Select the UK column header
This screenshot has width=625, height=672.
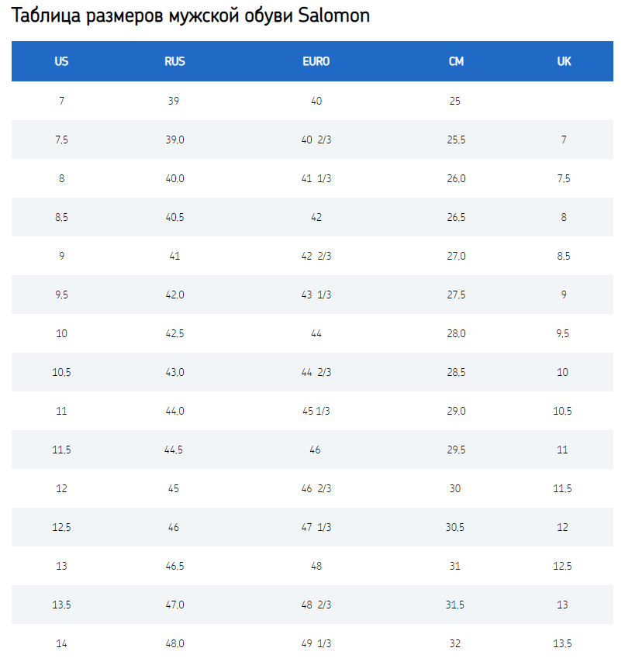click(564, 62)
